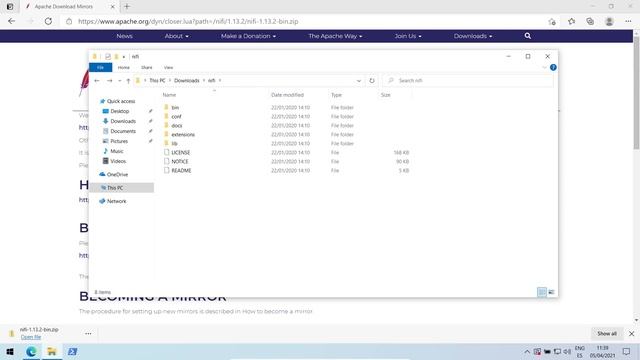Click the Apache site search magnifier
The width and height of the screenshot is (640, 360).
click(x=528, y=36)
